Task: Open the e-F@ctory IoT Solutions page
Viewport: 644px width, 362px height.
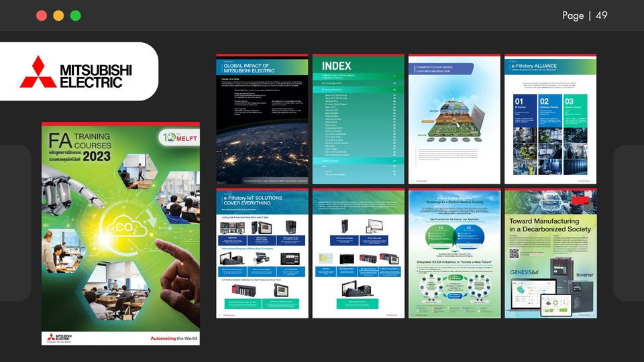Action: click(262, 253)
